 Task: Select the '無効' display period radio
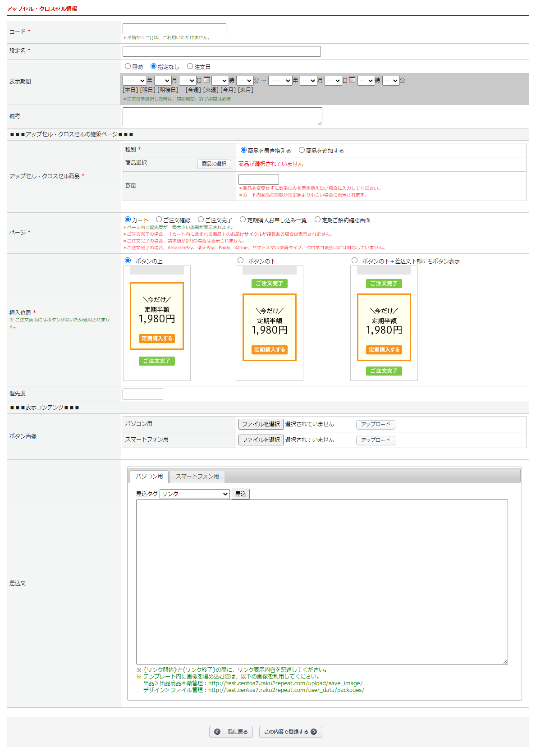(128, 66)
